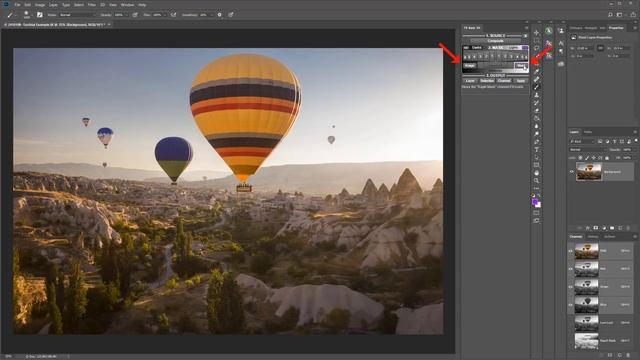640x360 pixels.
Task: Open the brush Mode dropdown in options bar
Action: pyautogui.click(x=78, y=15)
